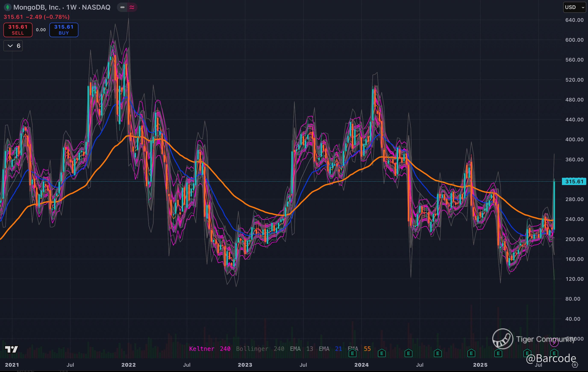Click earnings E marker nearest the 2025 label
This screenshot has height=372, width=588.
[471, 353]
